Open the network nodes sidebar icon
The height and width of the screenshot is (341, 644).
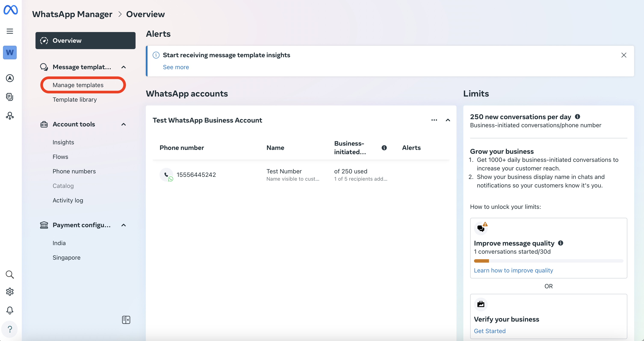point(10,116)
